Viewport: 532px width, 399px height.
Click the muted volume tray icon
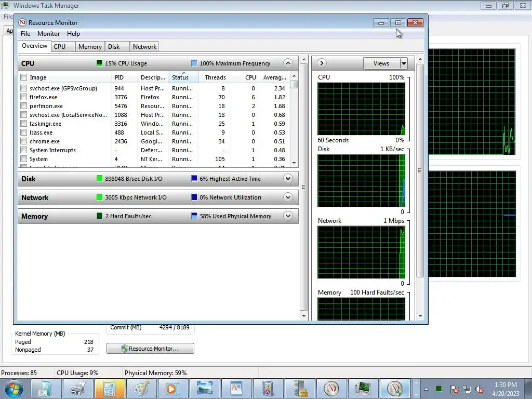tap(480, 389)
